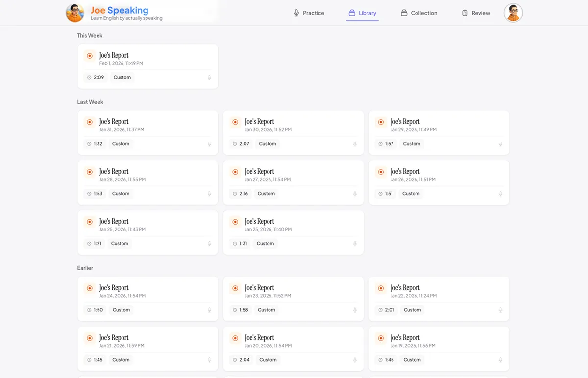Click Custom tag on Jan 23 report
Image resolution: width=588 pixels, height=378 pixels.
[266, 310]
